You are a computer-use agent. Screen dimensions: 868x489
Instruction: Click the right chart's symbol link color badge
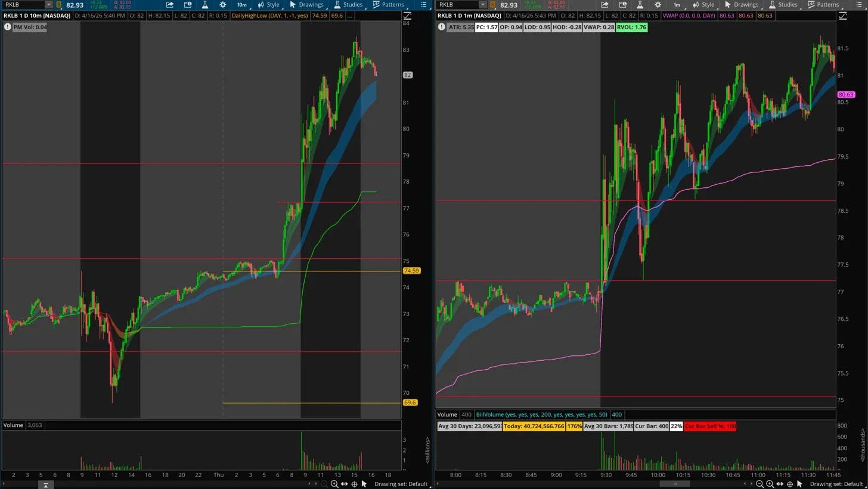tap(493, 5)
